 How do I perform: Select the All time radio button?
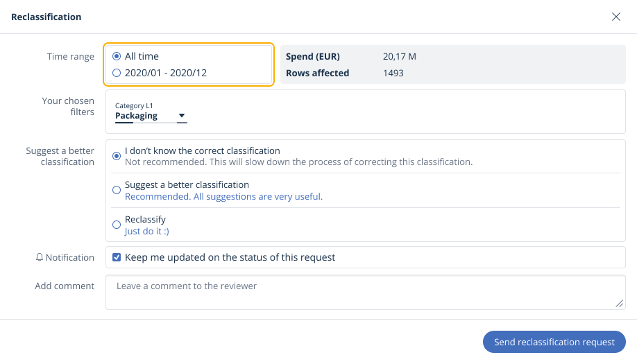tap(117, 56)
